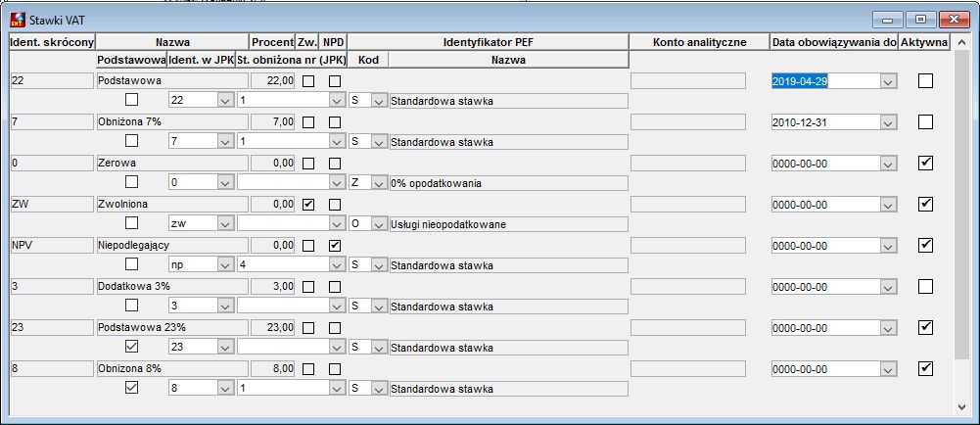Click the Procent column header

272,42
